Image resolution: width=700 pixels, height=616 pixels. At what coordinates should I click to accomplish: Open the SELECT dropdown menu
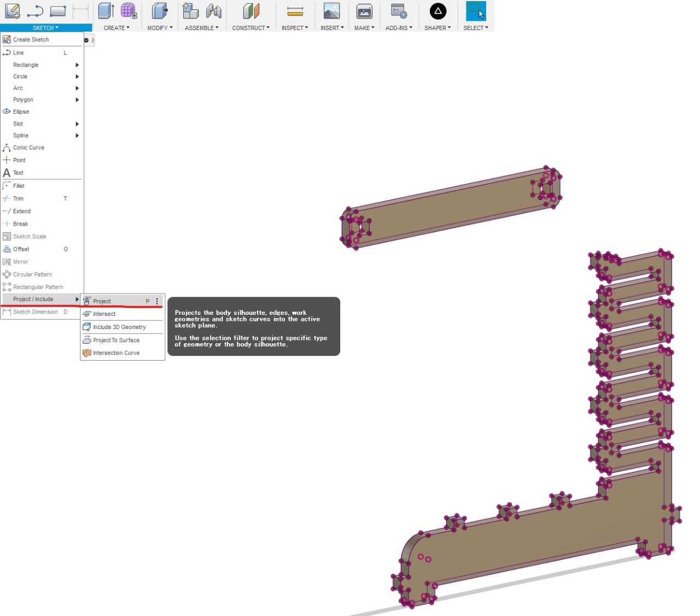(x=476, y=28)
